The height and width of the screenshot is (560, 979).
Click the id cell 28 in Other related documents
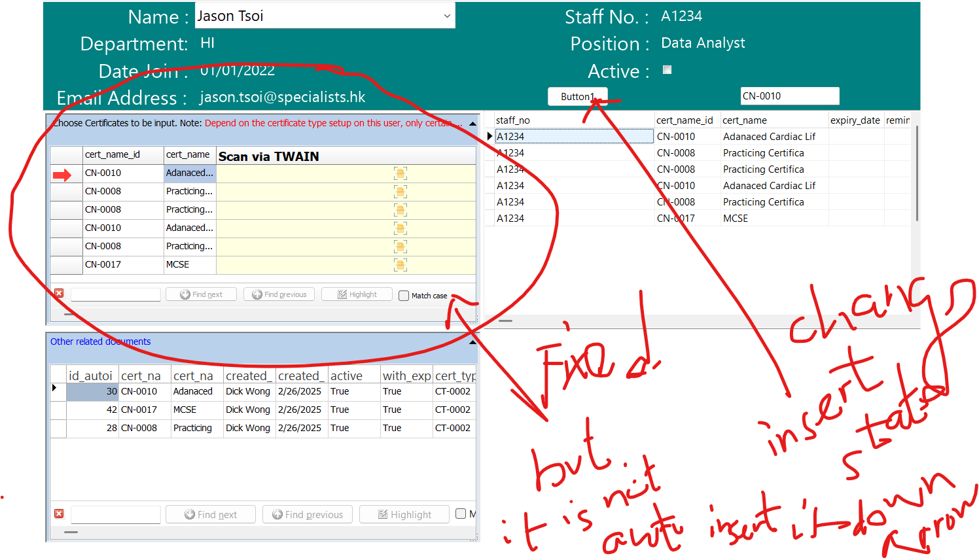click(92, 429)
